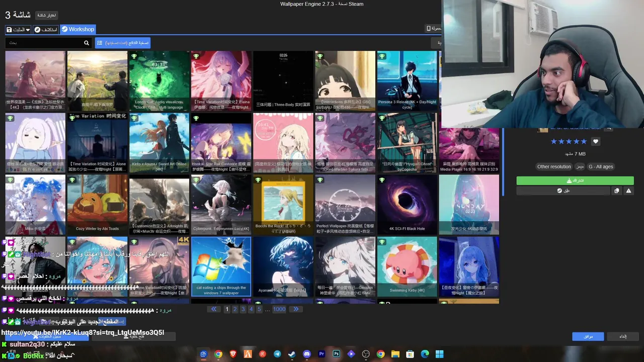
Task: Click the next pages double-arrow
Action: [x=296, y=309]
